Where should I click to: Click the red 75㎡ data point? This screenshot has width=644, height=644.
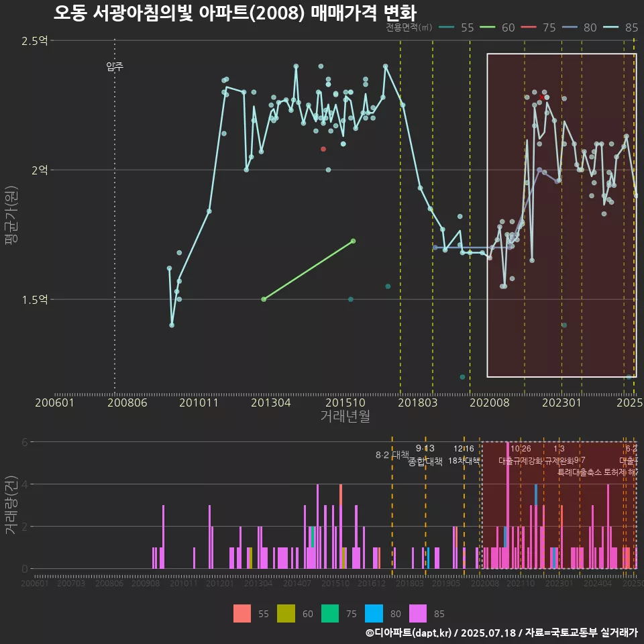(323, 149)
